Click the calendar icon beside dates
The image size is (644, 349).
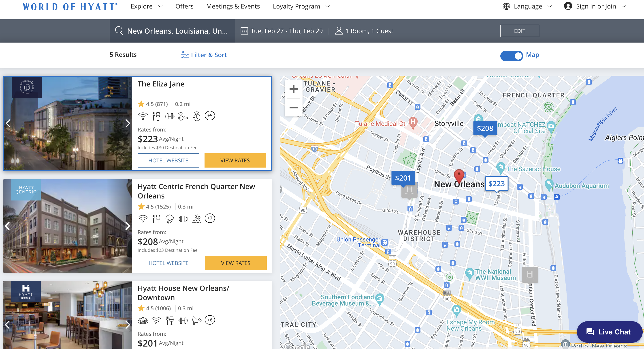click(244, 31)
